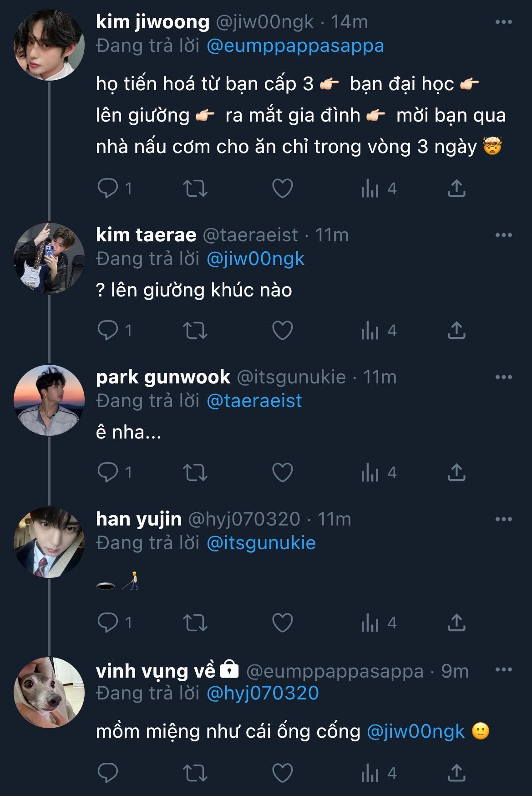Open more options on kim jiwoong's tweet

(503, 22)
